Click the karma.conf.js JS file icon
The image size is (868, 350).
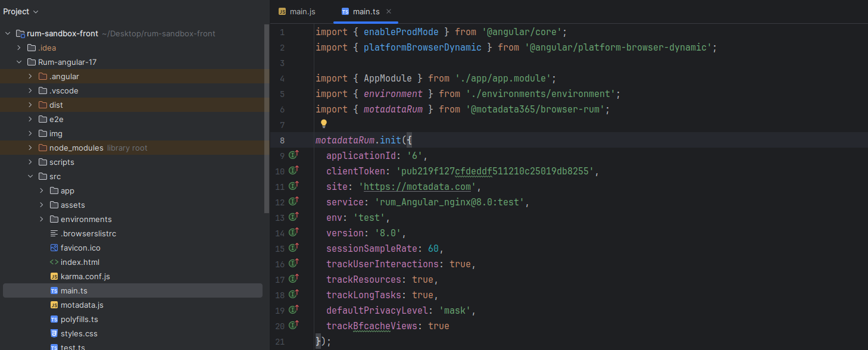(54, 276)
